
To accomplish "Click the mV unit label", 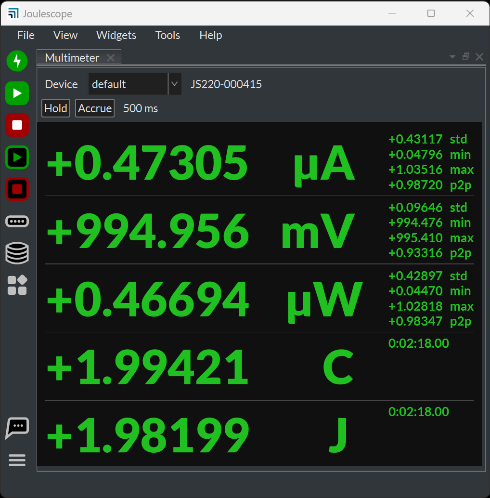I will click(x=317, y=231).
